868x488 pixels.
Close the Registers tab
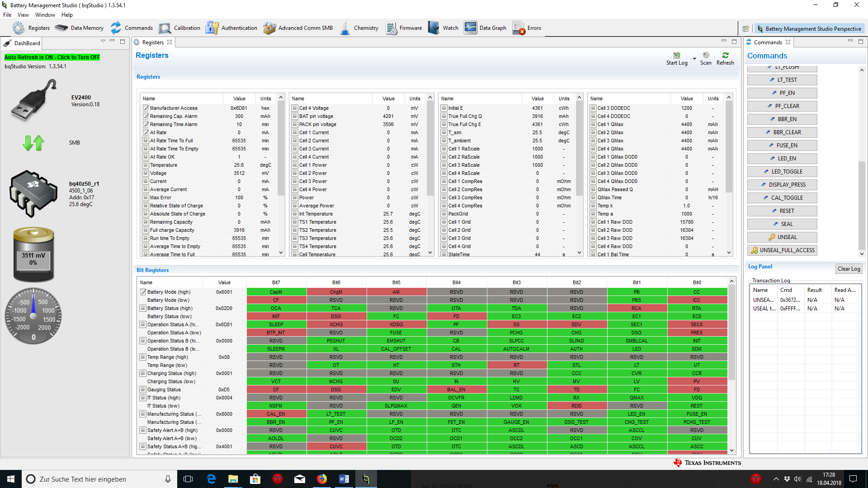170,42
